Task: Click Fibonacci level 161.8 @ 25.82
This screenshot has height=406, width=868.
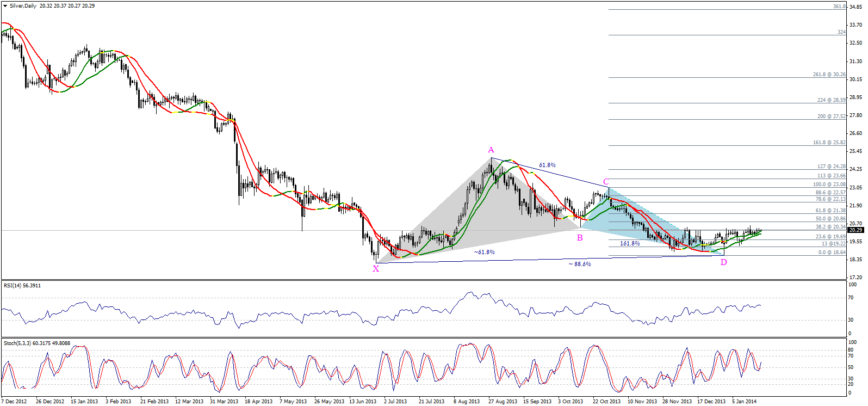Action: pyautogui.click(x=829, y=143)
